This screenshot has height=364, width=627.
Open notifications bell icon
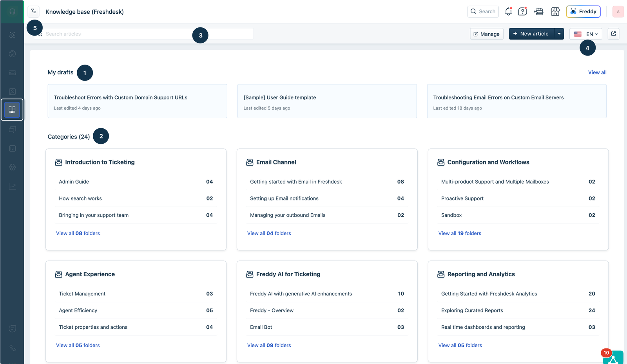508,12
